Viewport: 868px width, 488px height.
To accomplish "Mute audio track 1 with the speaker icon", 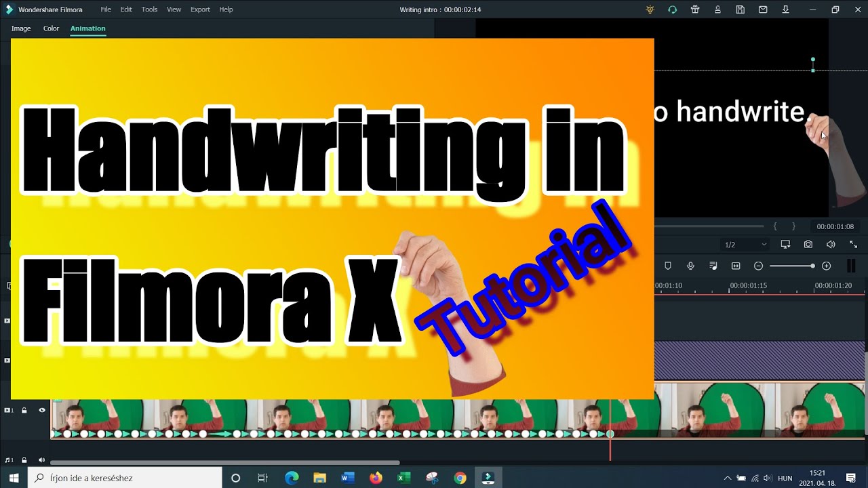I will [x=41, y=460].
